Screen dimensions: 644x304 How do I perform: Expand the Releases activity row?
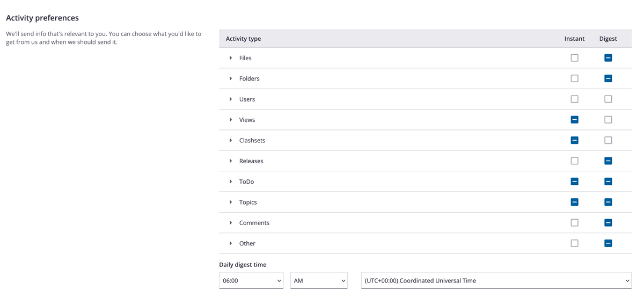coord(231,161)
